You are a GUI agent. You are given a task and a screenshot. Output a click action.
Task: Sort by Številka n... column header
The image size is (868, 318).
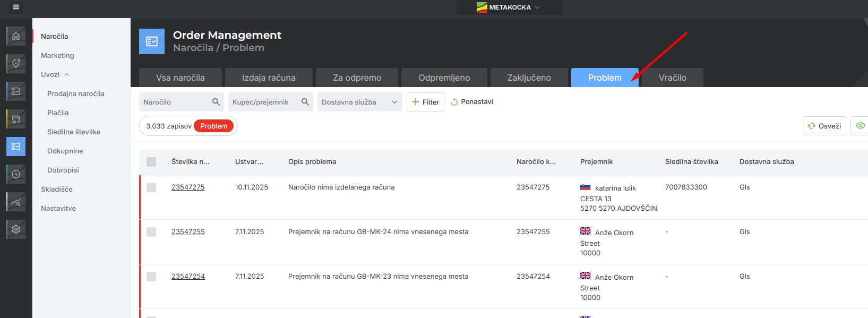click(x=191, y=162)
